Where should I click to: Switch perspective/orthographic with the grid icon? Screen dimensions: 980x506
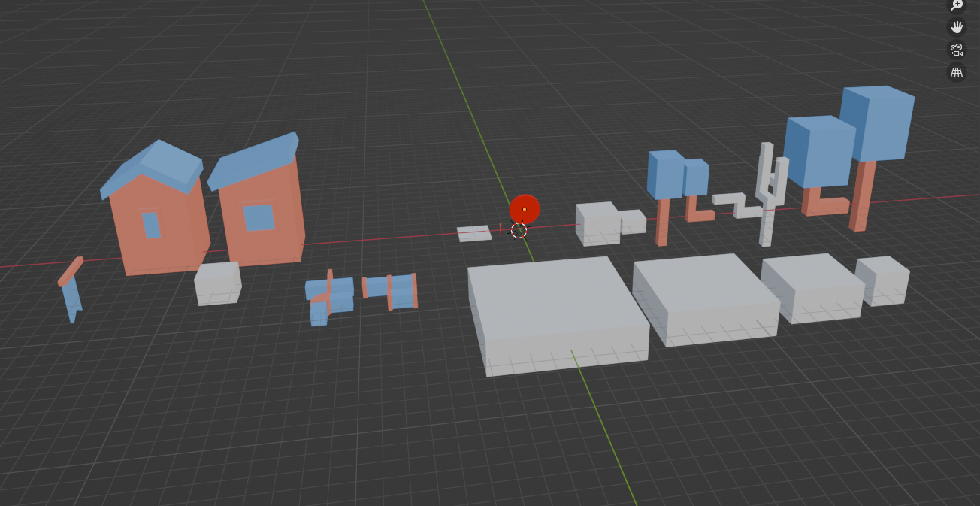[956, 73]
